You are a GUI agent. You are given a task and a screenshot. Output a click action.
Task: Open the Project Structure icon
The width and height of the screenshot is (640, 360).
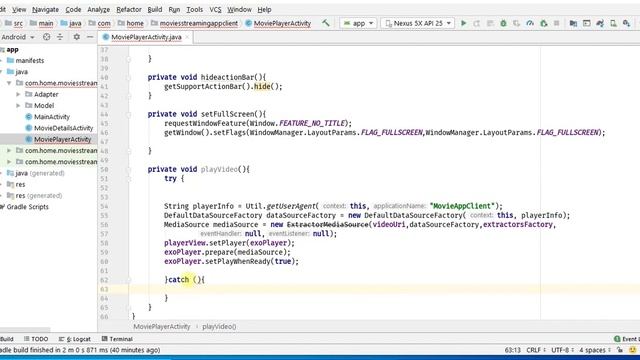pos(573,23)
